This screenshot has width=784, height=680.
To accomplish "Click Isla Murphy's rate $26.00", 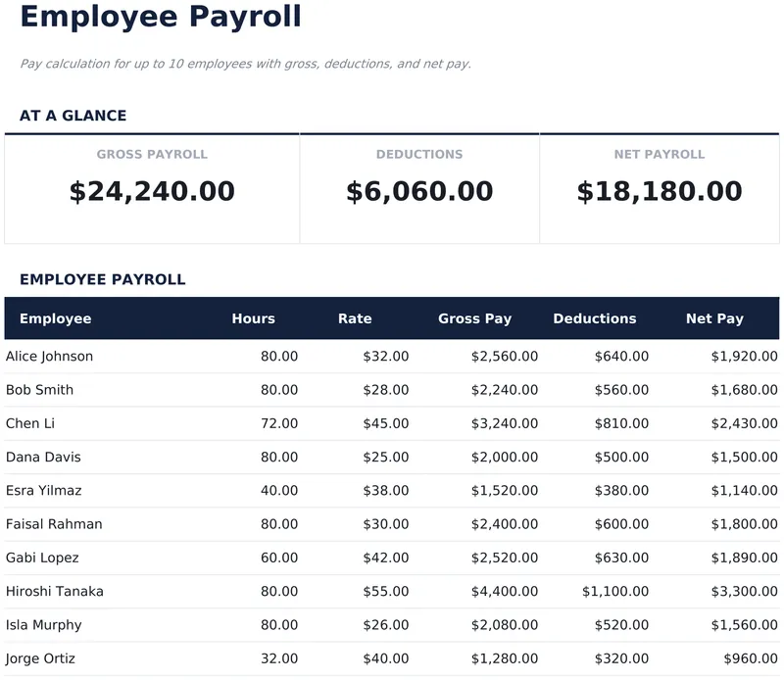I will 386,624.
